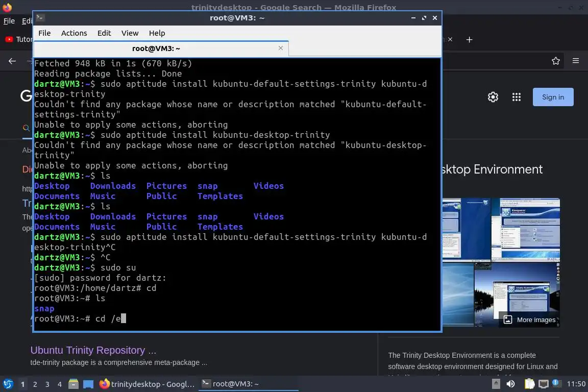The image size is (588, 392).
Task: Switch to virtual desktop 3
Action: click(47, 384)
